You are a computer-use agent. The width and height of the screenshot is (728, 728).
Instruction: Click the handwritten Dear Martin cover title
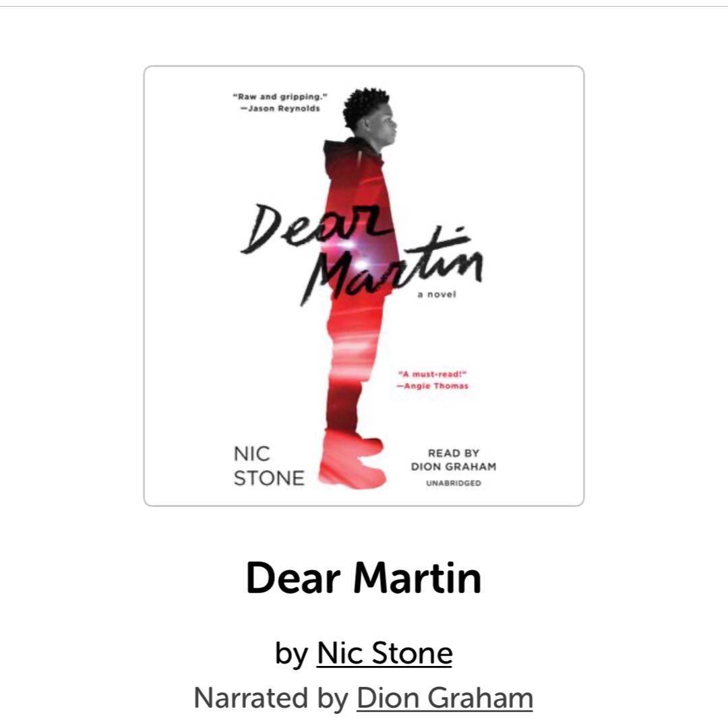click(x=361, y=253)
